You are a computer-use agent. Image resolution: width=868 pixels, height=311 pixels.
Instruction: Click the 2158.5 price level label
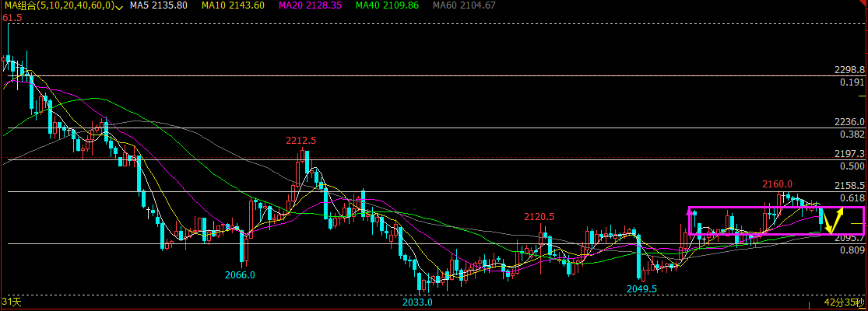849,185
